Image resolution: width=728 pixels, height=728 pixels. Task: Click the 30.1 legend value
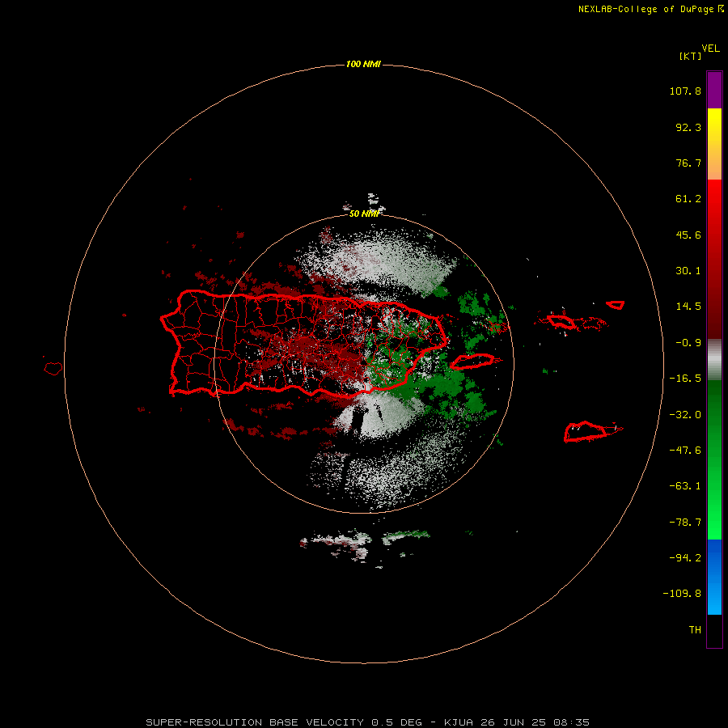688,271
